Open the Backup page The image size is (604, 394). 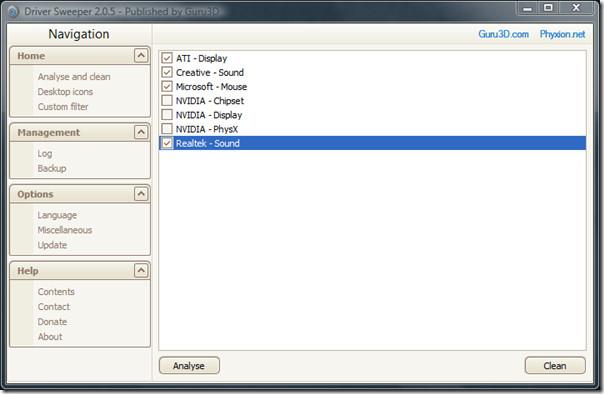(x=52, y=168)
